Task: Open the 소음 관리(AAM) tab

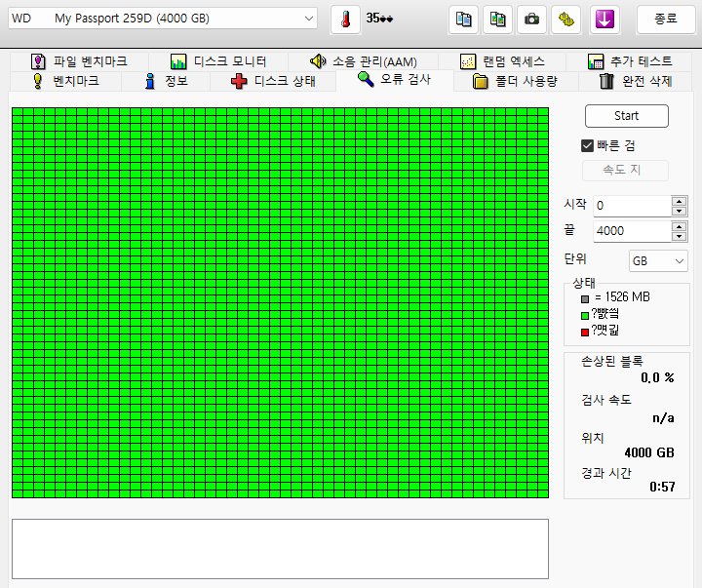Action: point(363,61)
